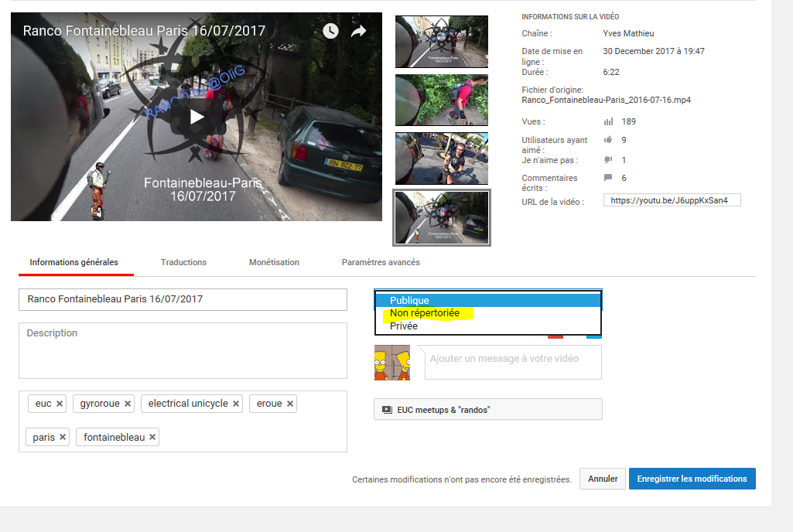
Task: Click the Watch Later clock icon on video
Action: (330, 31)
